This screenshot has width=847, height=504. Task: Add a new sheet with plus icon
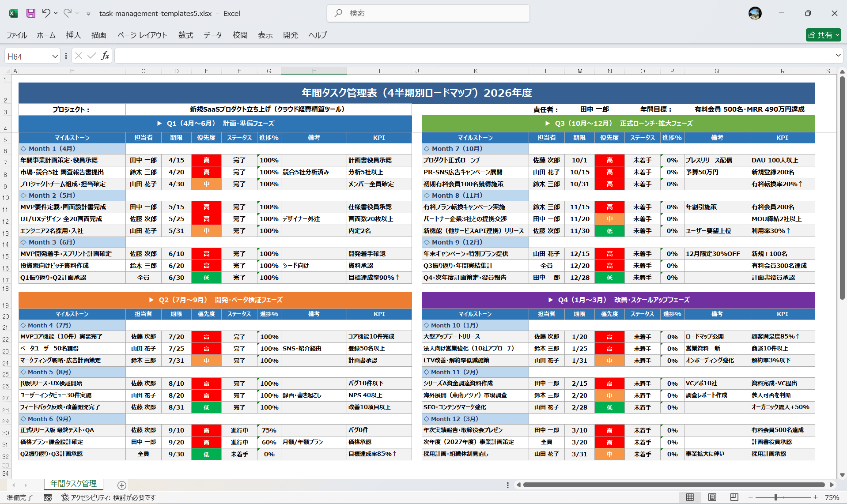[x=122, y=485]
